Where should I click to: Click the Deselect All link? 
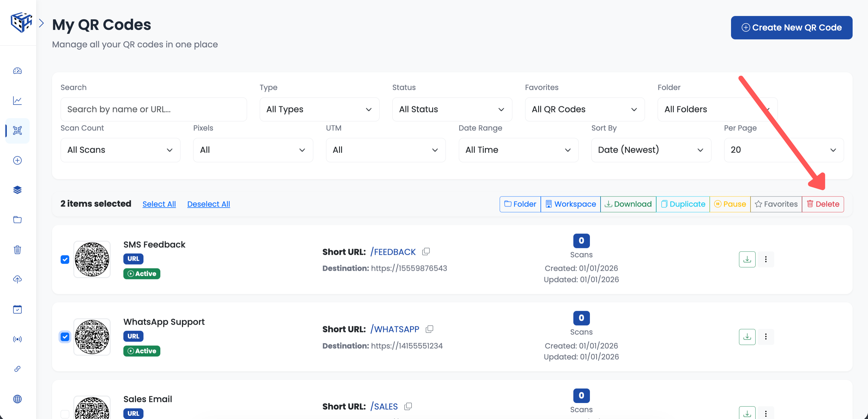point(208,204)
